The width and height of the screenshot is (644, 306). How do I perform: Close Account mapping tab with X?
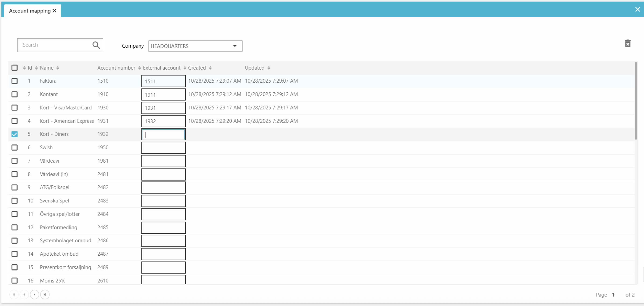pos(54,11)
